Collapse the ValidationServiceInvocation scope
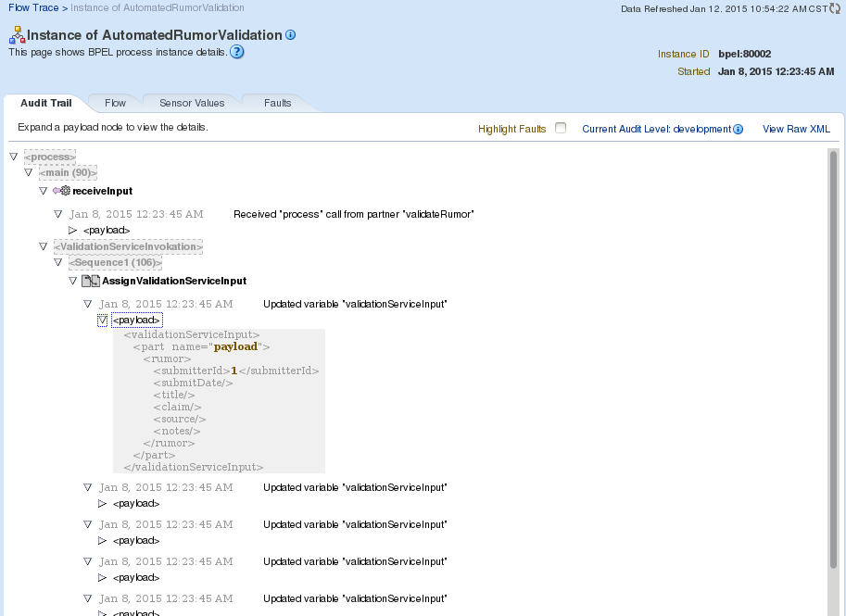 point(44,246)
